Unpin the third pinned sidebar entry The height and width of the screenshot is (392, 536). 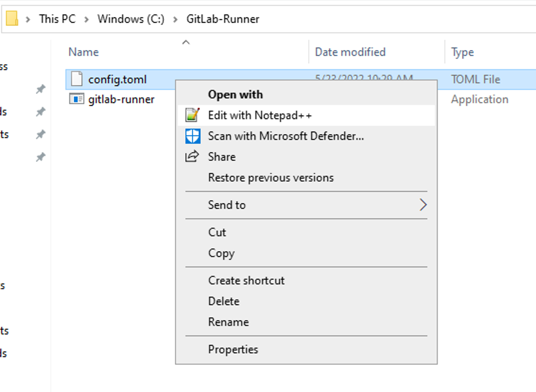pos(41,134)
